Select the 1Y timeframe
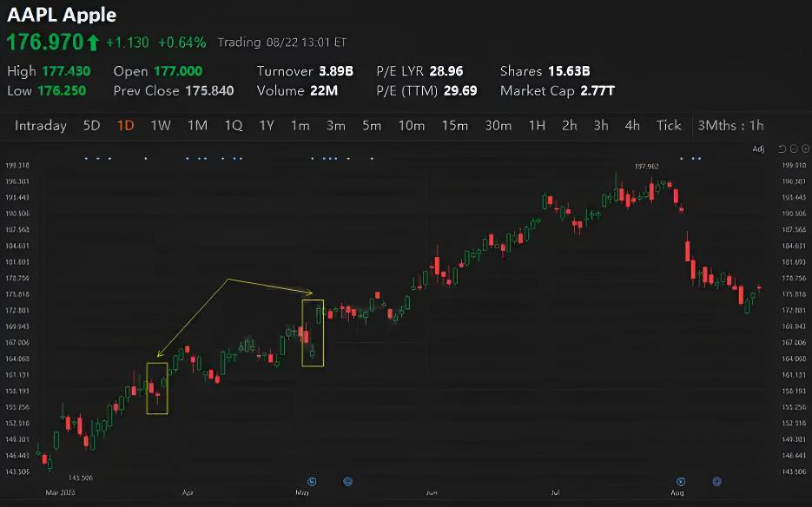812x507 pixels. tap(267, 125)
